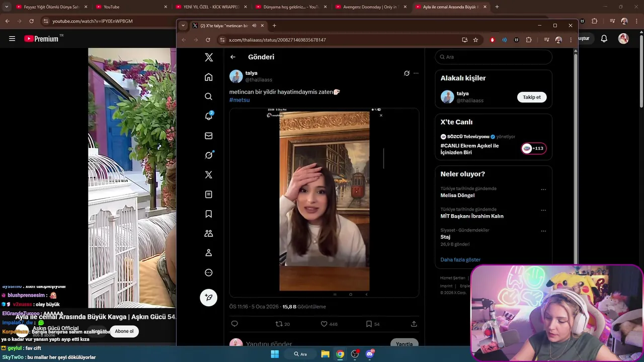
Task: Open YouTube notifications bell
Action: click(604, 39)
